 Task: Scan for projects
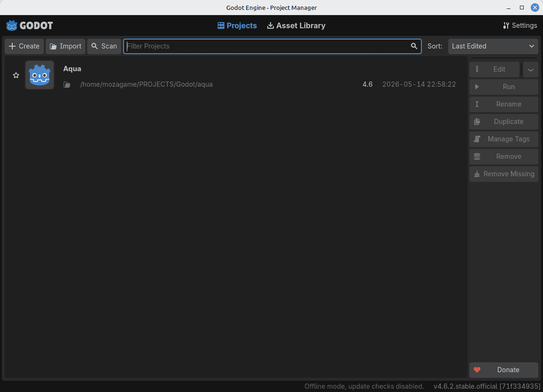click(x=104, y=46)
